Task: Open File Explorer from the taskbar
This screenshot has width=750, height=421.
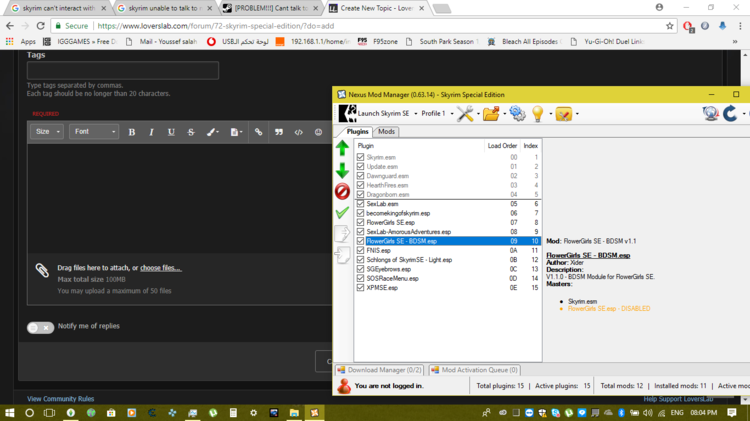Action: coord(294,412)
